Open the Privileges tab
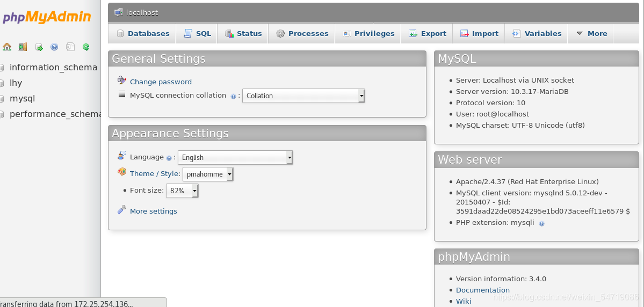 point(368,34)
